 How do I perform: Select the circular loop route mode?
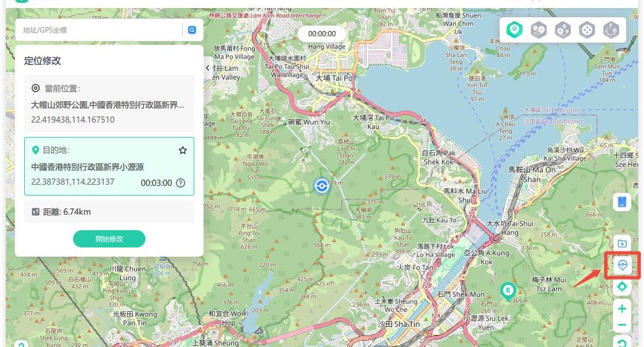[x=610, y=30]
